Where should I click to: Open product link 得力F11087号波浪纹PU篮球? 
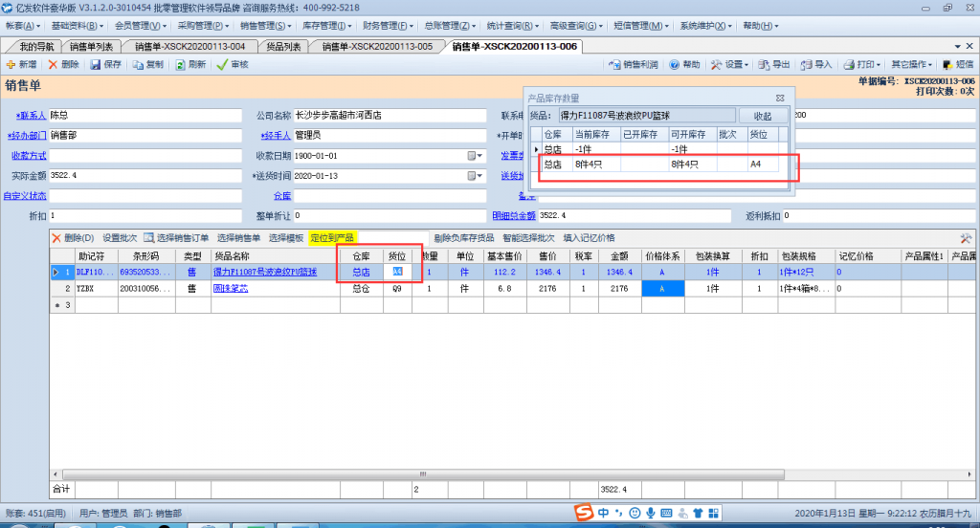[x=265, y=272]
